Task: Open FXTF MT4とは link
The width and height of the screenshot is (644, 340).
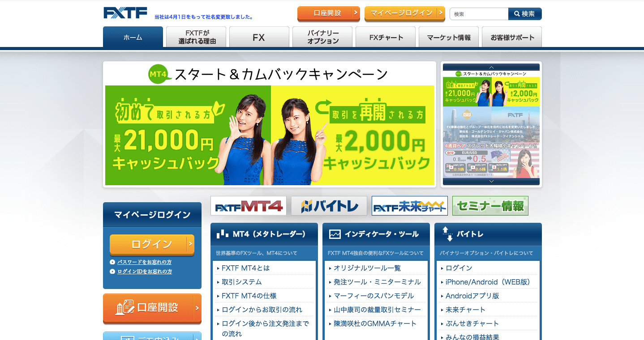Action: pos(245,268)
